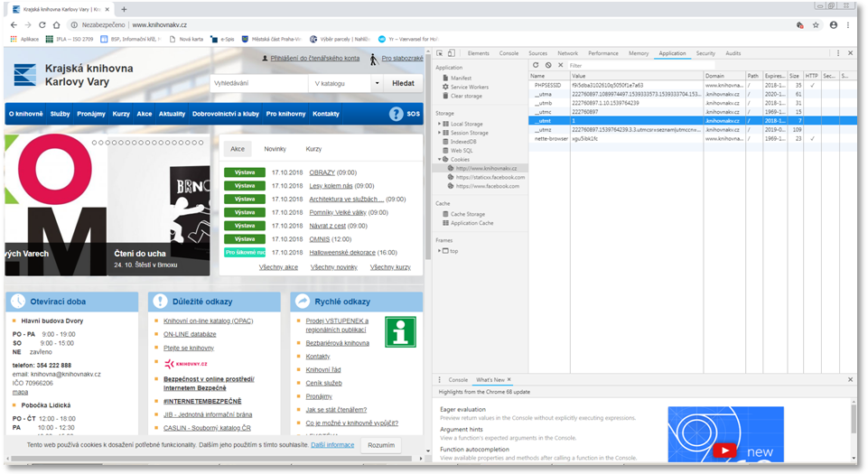Click the browser back arrow

(x=14, y=25)
